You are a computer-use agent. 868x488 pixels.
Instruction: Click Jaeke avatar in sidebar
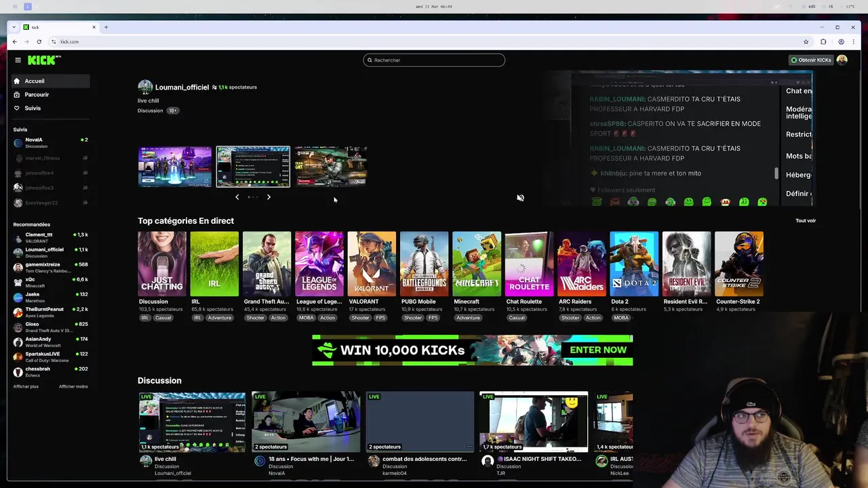point(18,297)
